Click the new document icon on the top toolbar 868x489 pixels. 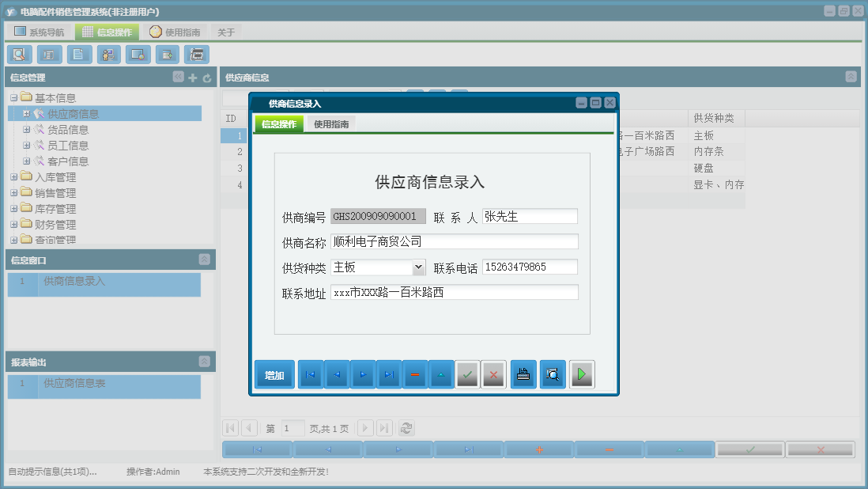tap(77, 54)
